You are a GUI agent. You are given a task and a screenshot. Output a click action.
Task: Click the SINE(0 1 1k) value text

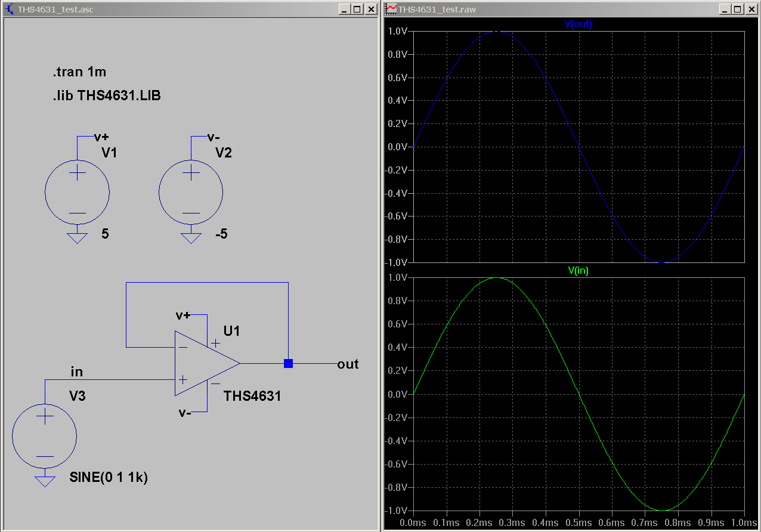pos(109,478)
